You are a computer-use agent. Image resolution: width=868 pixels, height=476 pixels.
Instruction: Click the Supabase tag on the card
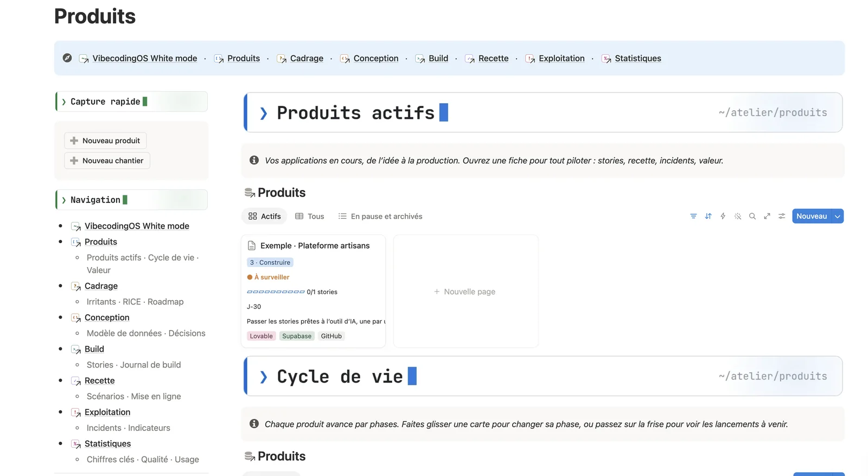click(297, 336)
